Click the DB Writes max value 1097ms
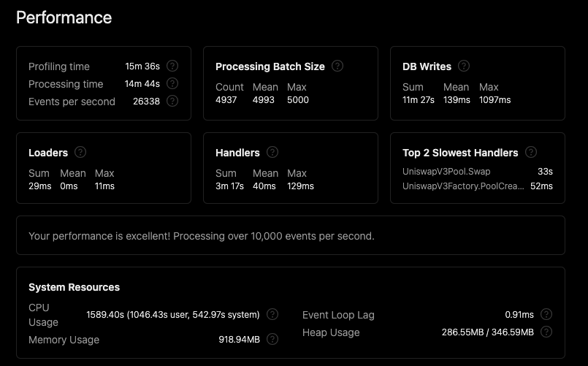The image size is (588, 366). (x=495, y=99)
